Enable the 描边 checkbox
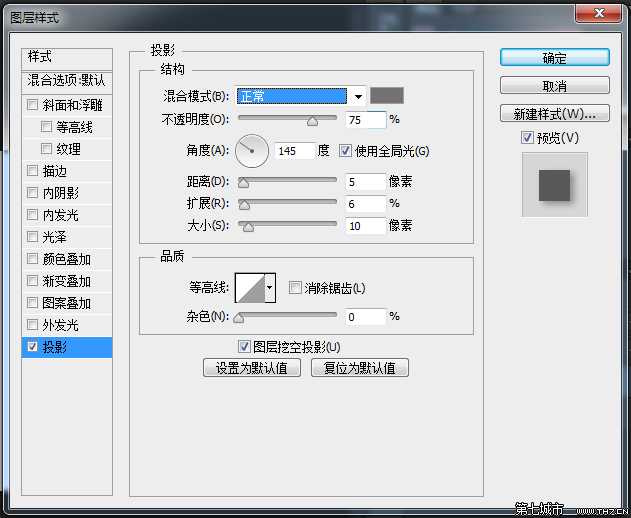Viewport: 631px width, 518px height. 32,171
